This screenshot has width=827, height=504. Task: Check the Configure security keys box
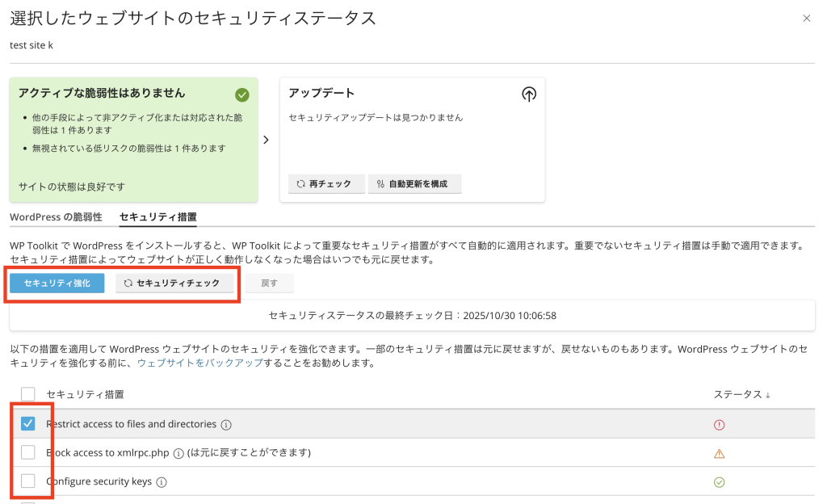(x=28, y=481)
